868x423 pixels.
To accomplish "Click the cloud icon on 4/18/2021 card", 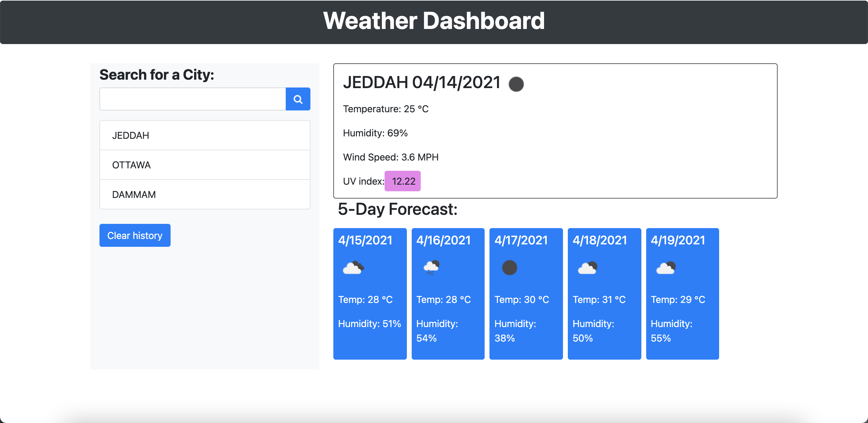I will tap(587, 268).
